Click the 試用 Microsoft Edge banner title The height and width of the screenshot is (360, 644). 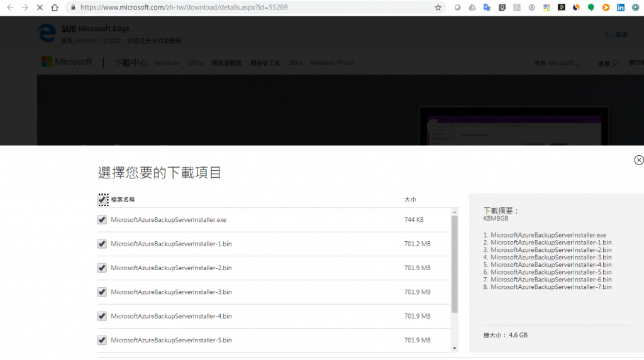96,29
